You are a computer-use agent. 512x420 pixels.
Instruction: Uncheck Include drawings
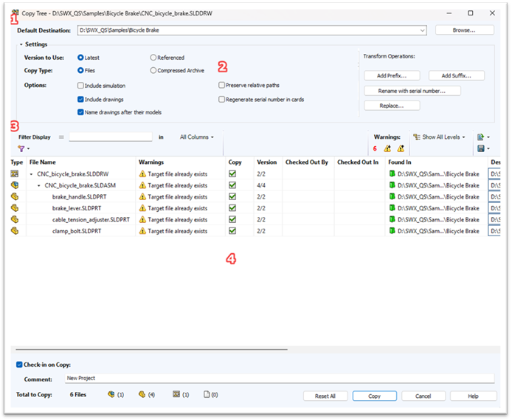point(80,100)
